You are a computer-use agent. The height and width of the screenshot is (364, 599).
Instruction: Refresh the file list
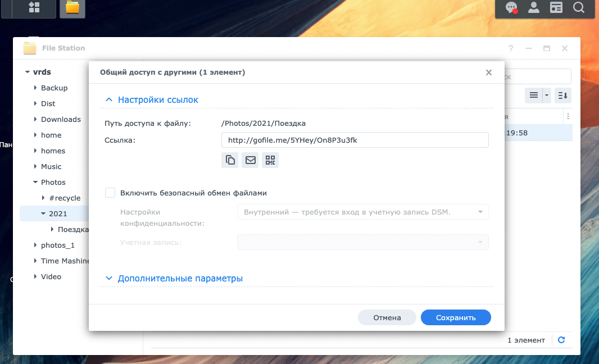[561, 340]
